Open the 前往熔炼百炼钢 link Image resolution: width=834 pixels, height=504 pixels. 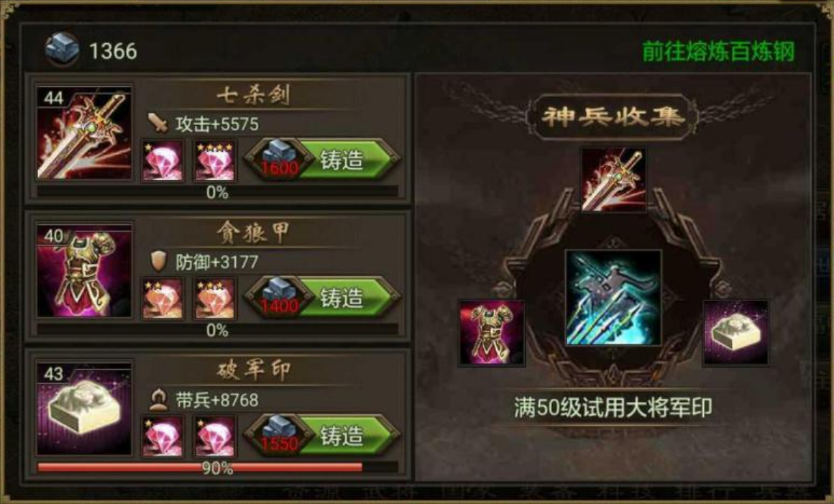coord(718,52)
